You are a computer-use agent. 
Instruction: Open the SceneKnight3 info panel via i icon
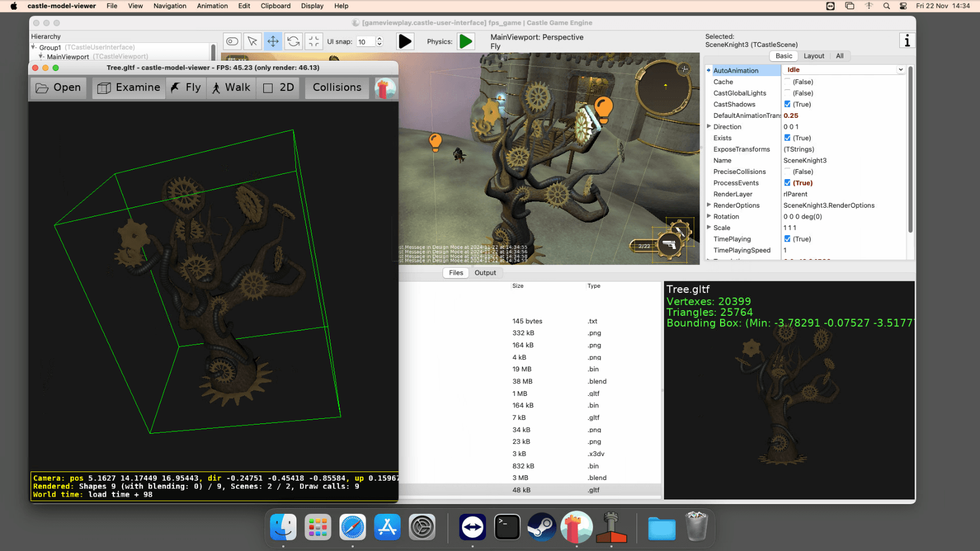(x=907, y=41)
